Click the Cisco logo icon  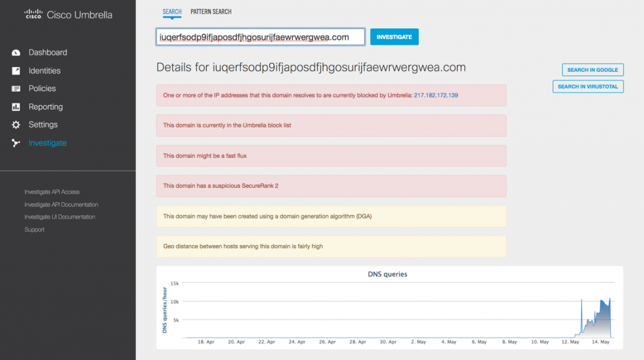click(33, 14)
